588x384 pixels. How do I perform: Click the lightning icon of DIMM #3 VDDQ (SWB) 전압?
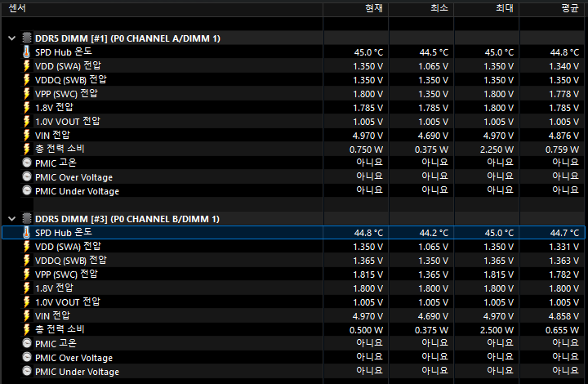click(x=27, y=261)
